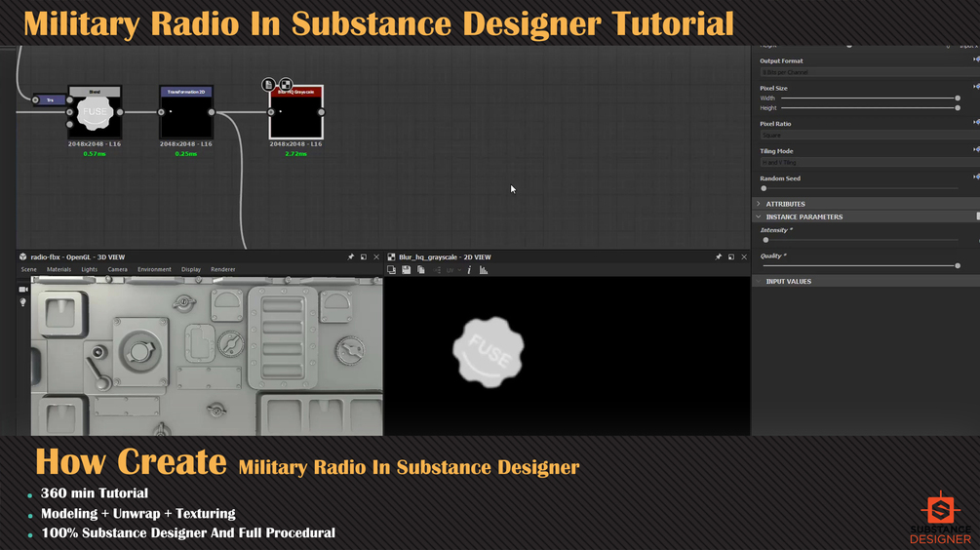Click the 3D cube icon beside radio-fbx title
Screen dimensions: 980x550
[x=23, y=256]
